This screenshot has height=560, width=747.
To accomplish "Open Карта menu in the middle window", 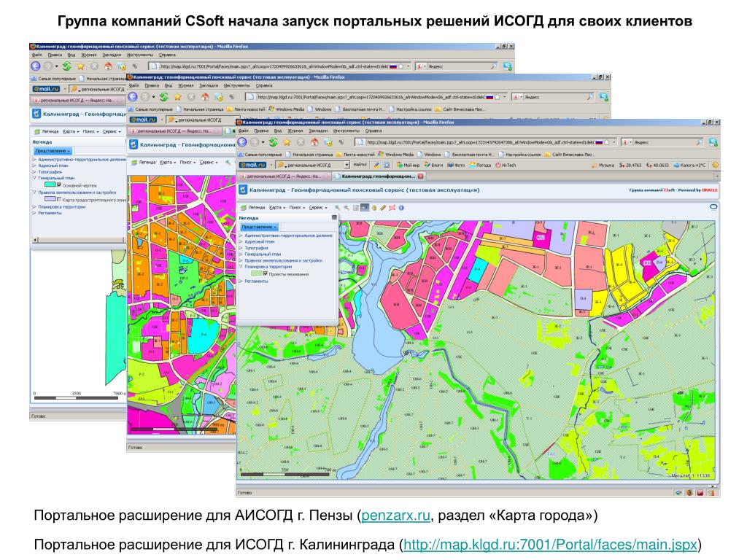I will point(168,163).
